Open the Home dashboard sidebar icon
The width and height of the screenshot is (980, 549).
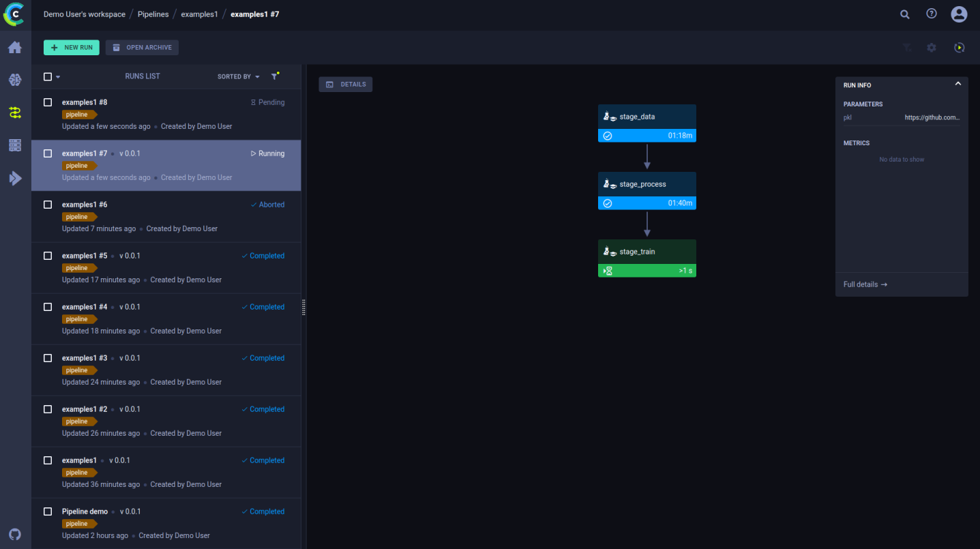click(x=15, y=48)
